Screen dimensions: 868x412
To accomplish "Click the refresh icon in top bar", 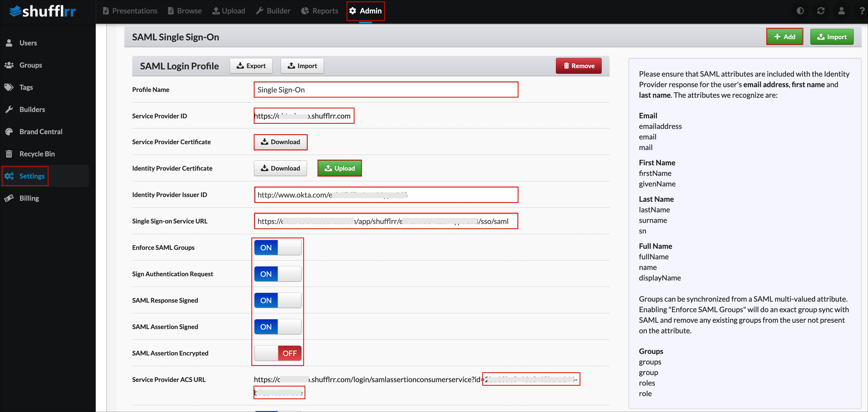I will (x=821, y=11).
